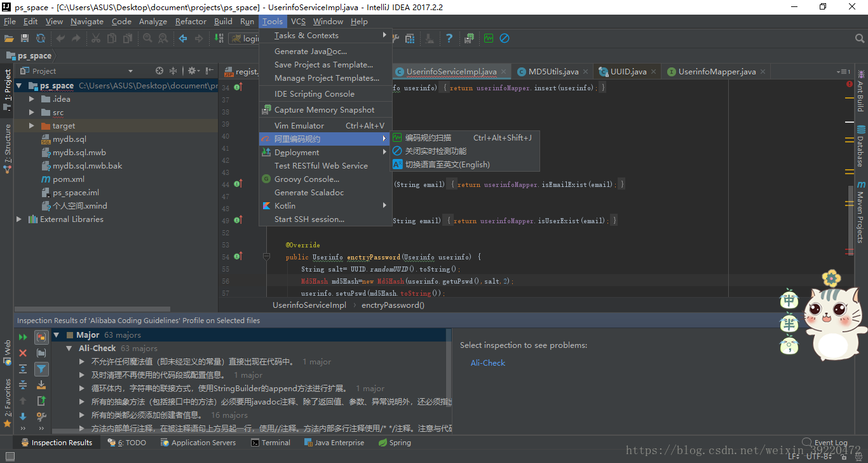The height and width of the screenshot is (463, 868).
Task: Expand External Libraries node
Action: pos(19,219)
